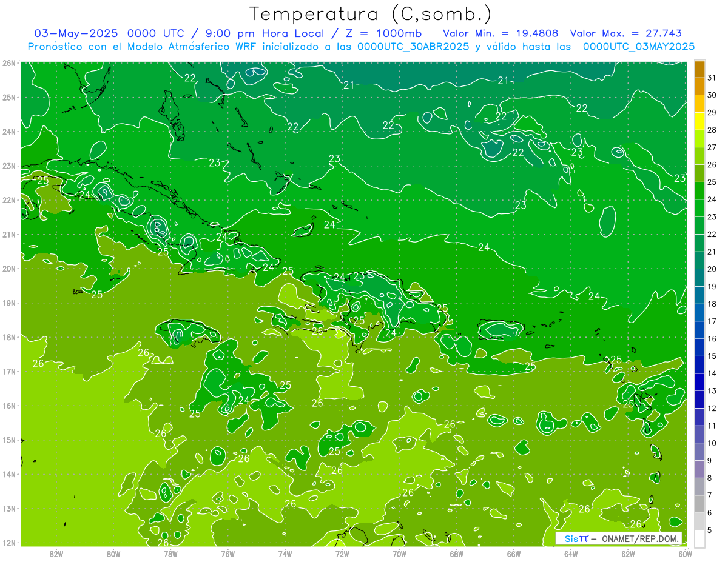
Task: Click the 60W longitude axis label
Action: click(x=686, y=554)
